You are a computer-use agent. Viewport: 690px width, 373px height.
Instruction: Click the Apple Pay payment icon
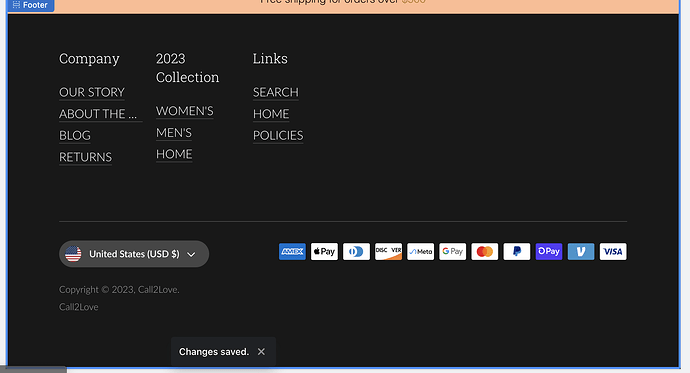pos(324,252)
